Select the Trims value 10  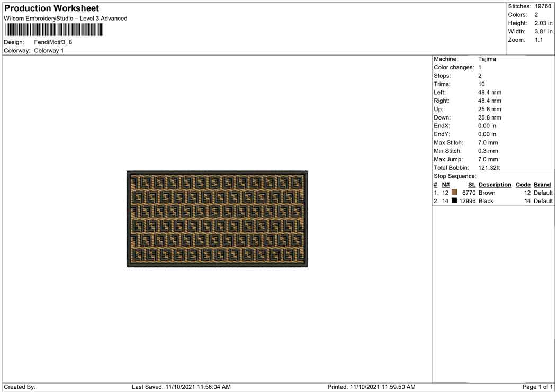(481, 84)
